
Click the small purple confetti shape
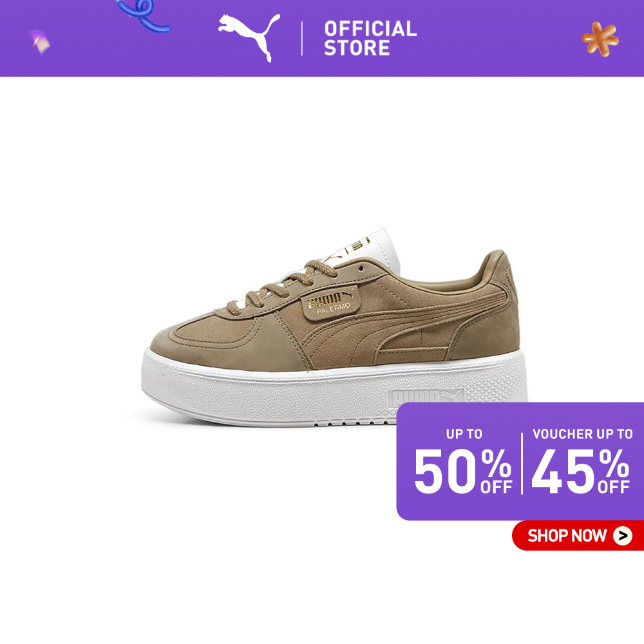[40, 43]
